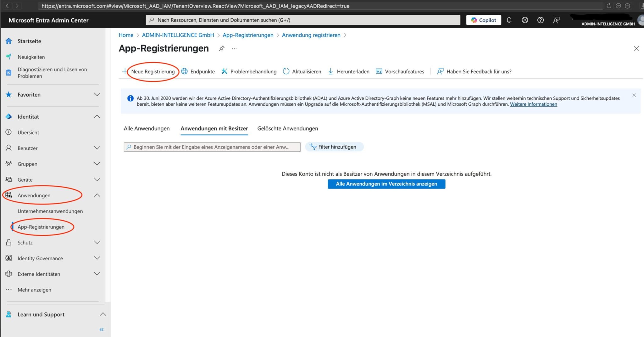Pin the App-Registrierungen page
Screen dimensions: 644x337
pyautogui.click(x=221, y=48)
